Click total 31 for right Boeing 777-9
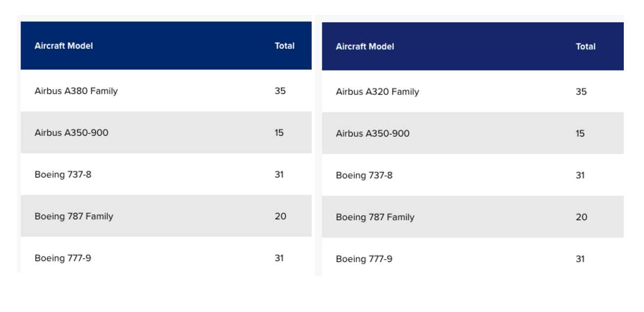This screenshot has height=312, width=644. [580, 259]
